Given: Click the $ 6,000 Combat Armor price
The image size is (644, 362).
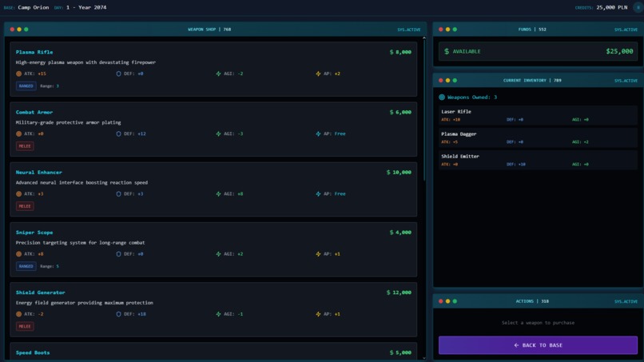Looking at the screenshot, I should coord(400,112).
